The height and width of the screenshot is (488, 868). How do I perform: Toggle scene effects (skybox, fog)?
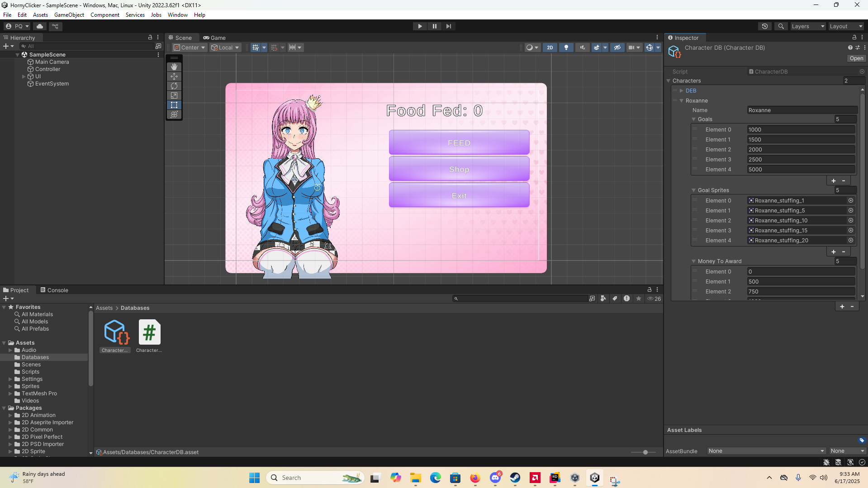(597, 47)
